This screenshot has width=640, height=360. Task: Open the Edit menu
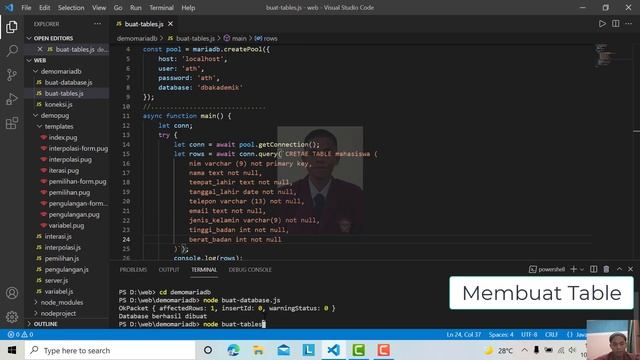(44, 8)
